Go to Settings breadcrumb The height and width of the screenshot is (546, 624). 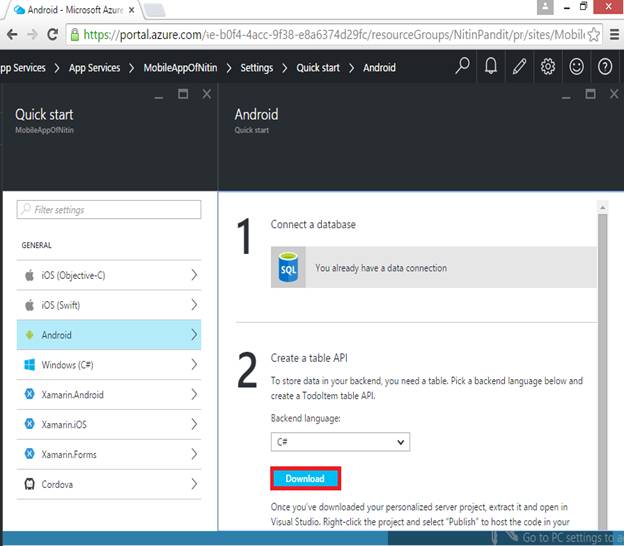pos(257,68)
